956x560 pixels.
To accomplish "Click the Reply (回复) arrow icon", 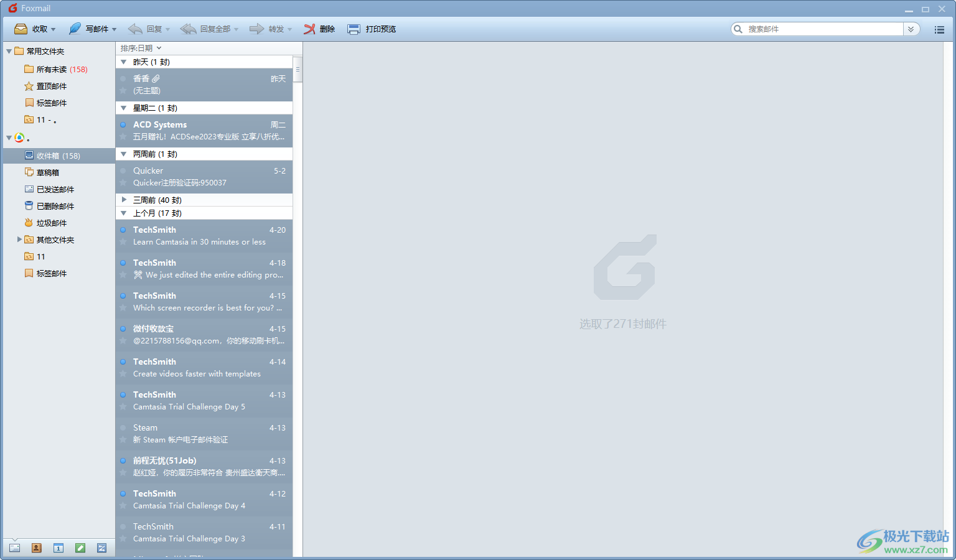I will [x=135, y=29].
